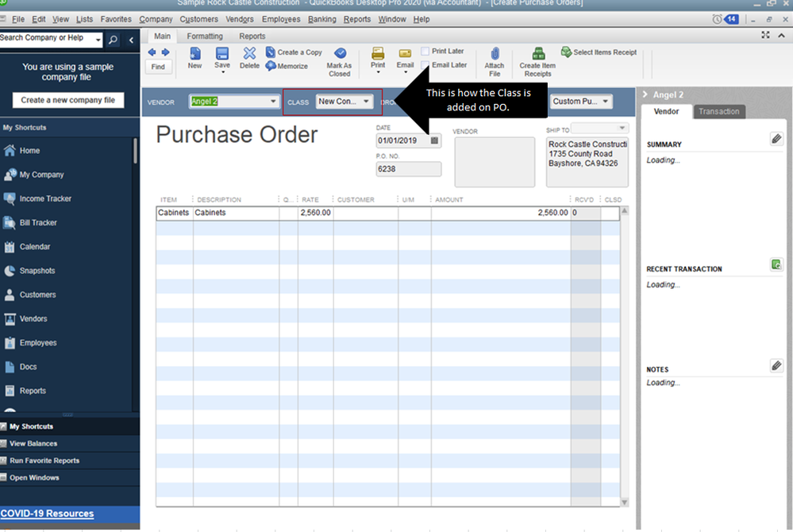
Task: Go to next purchase order arrow
Action: (165, 52)
